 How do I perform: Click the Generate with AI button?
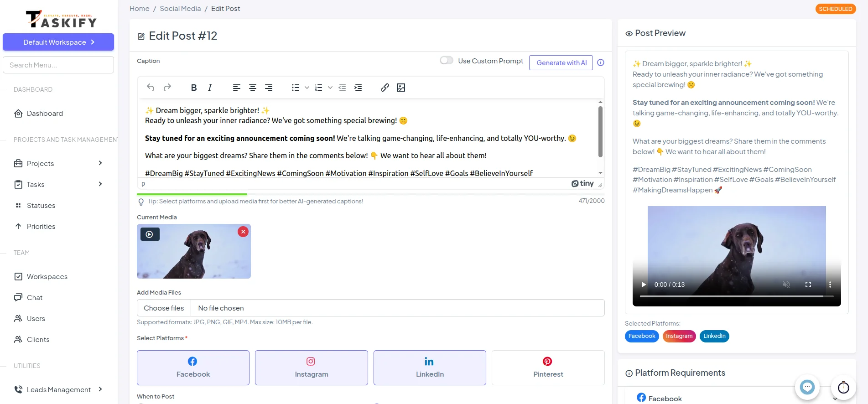[561, 62]
